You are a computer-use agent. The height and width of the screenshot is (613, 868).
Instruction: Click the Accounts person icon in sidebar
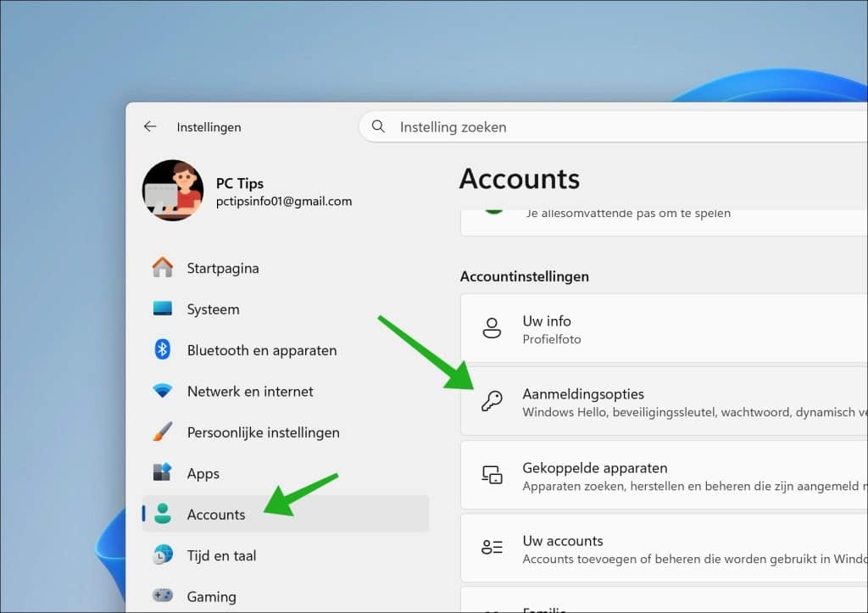coord(162,514)
